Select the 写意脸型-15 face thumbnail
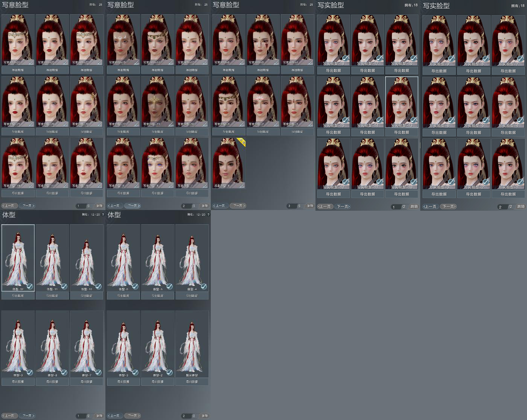Viewport: 527px width, 420px height. [123, 40]
